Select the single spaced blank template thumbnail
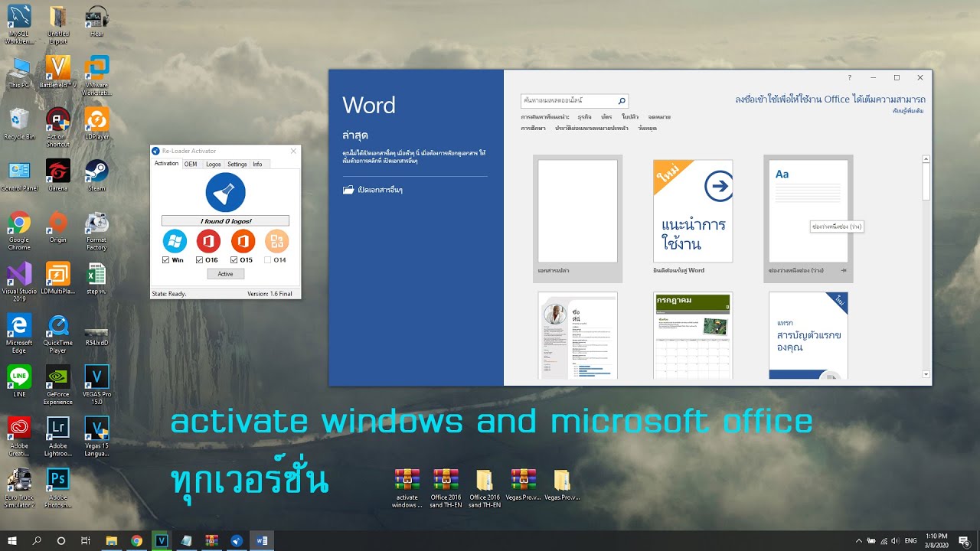 click(x=808, y=211)
